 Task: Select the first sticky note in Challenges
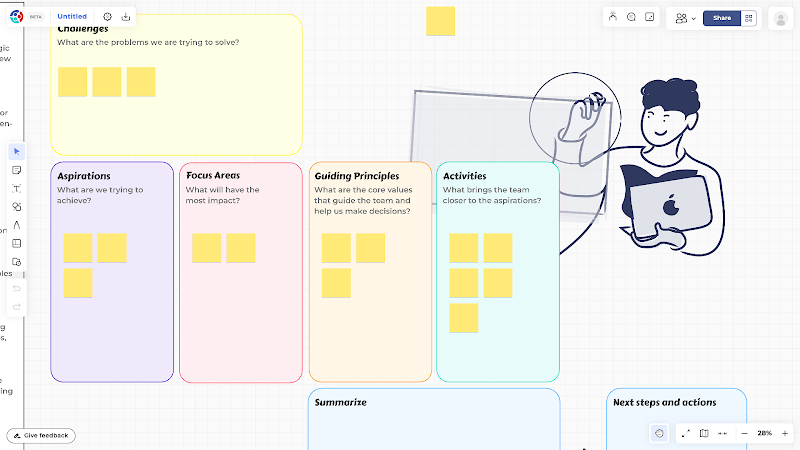[72, 82]
